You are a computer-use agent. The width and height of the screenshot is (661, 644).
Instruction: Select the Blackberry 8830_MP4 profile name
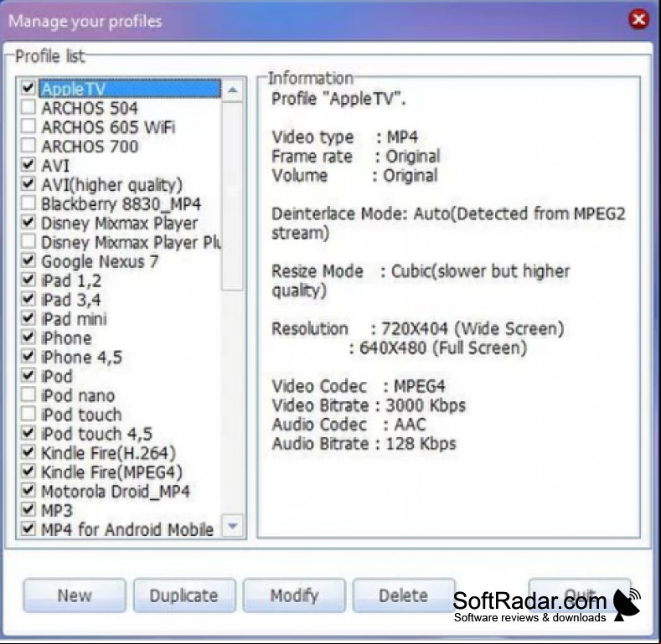pos(121,204)
